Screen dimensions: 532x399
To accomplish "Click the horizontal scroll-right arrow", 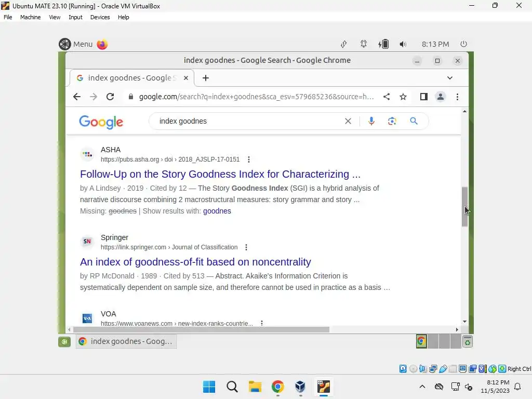I will [x=457, y=329].
